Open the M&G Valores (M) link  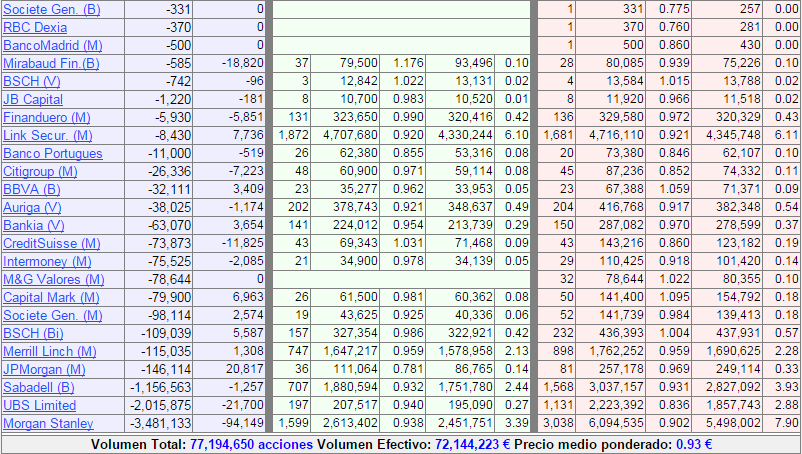pyautogui.click(x=53, y=280)
